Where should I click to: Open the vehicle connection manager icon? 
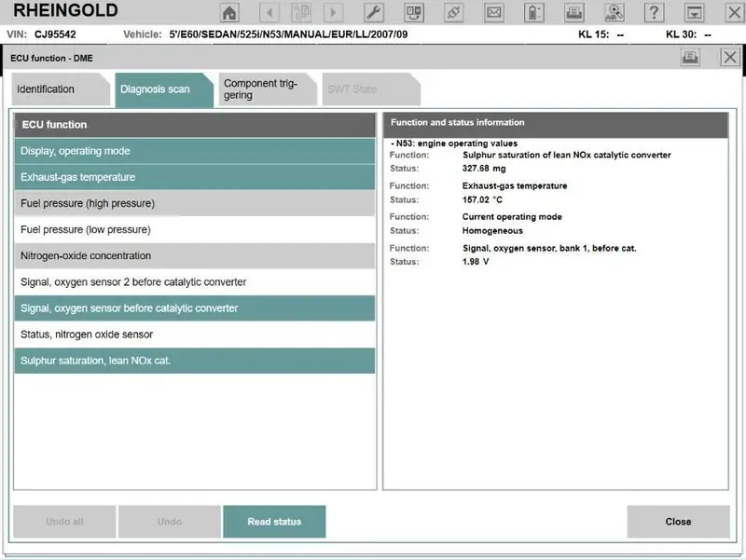click(414, 12)
